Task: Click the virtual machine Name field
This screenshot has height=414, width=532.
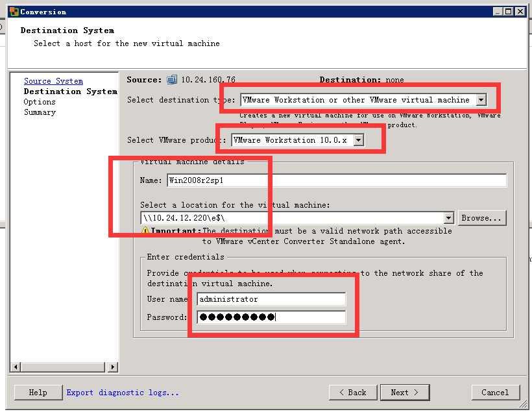Action: (337, 180)
